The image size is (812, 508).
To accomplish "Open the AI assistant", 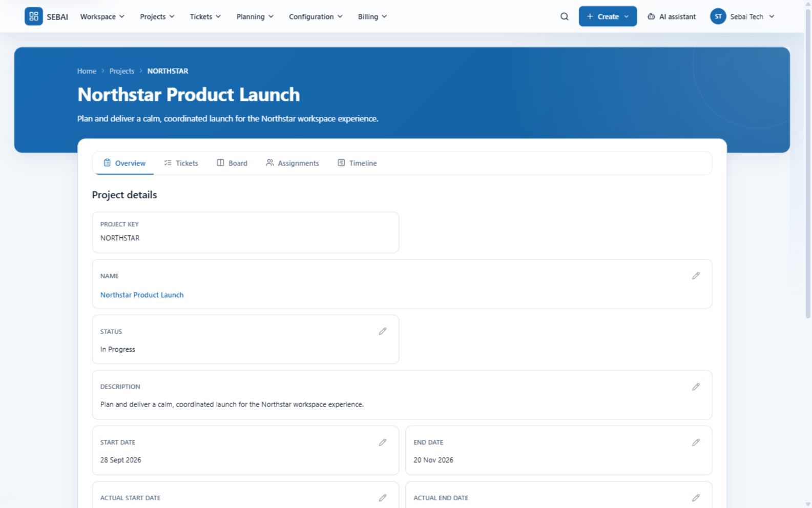I will coord(672,16).
